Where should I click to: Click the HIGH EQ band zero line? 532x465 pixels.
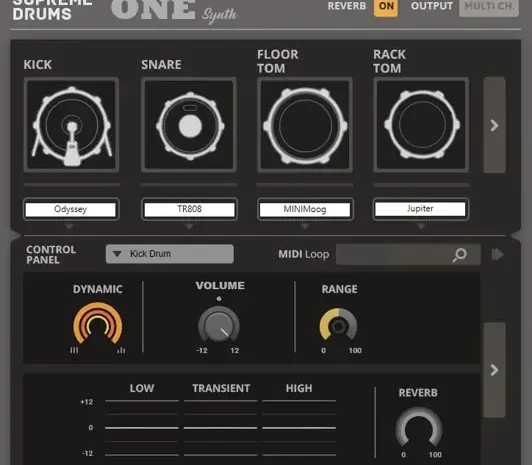pos(299,428)
